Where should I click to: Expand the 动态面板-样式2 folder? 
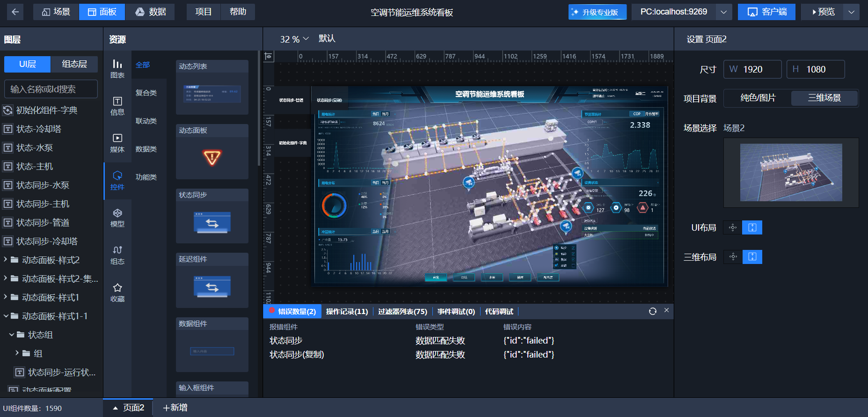click(6, 260)
